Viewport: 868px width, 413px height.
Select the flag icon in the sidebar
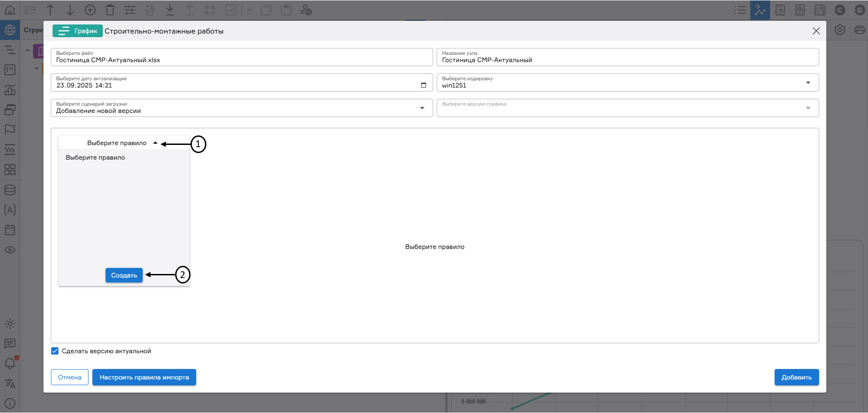(10, 130)
